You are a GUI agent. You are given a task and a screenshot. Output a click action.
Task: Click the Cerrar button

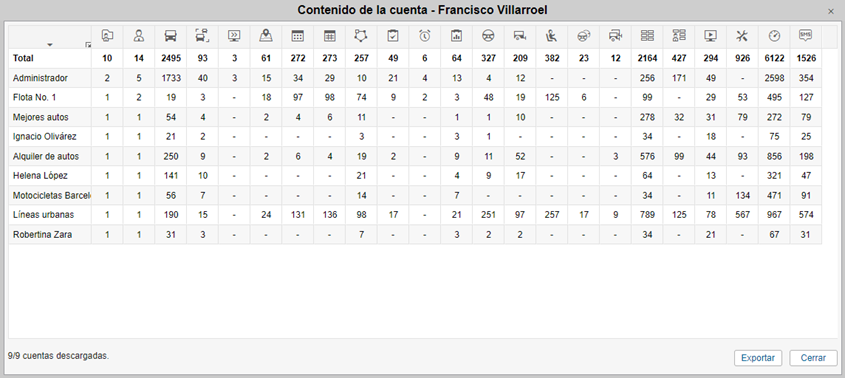[813, 358]
